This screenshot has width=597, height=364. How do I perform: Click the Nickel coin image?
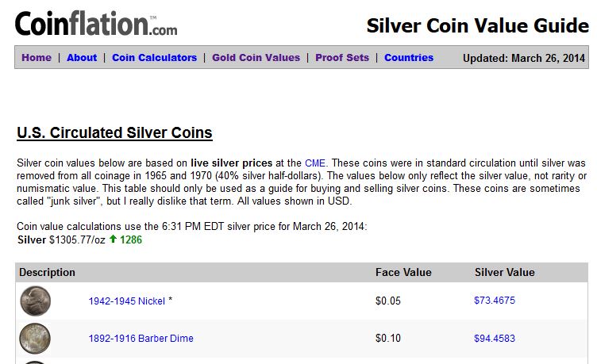35,301
